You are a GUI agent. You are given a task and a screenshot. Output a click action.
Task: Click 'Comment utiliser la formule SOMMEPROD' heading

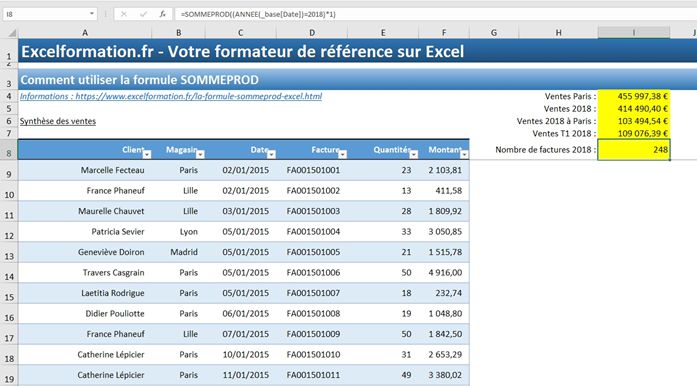[140, 80]
